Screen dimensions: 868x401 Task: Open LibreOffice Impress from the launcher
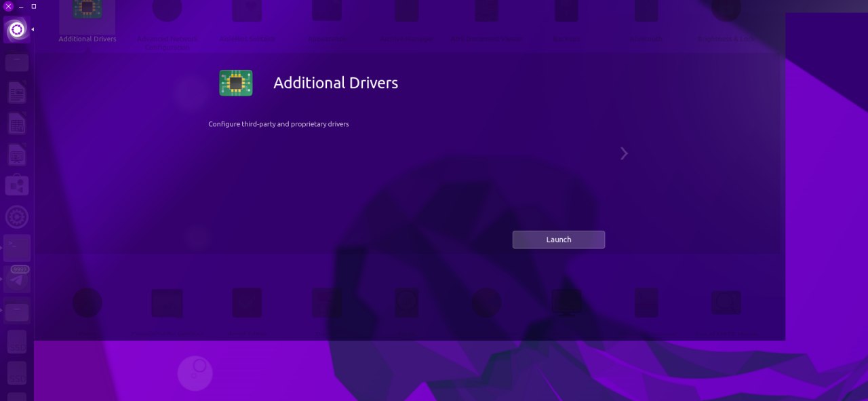coord(17,155)
